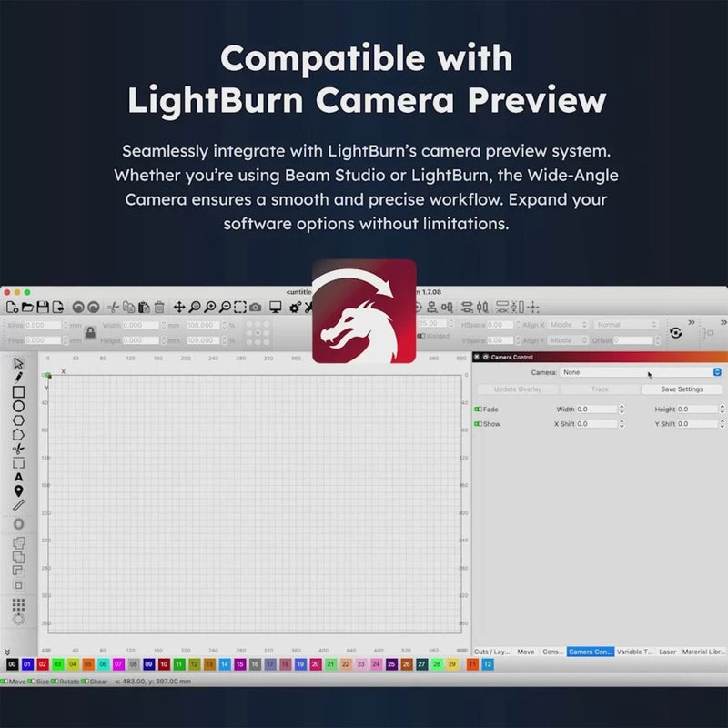Viewport: 728px width, 728px height.
Task: Click the Camera Control Height input field
Action: coord(697,409)
